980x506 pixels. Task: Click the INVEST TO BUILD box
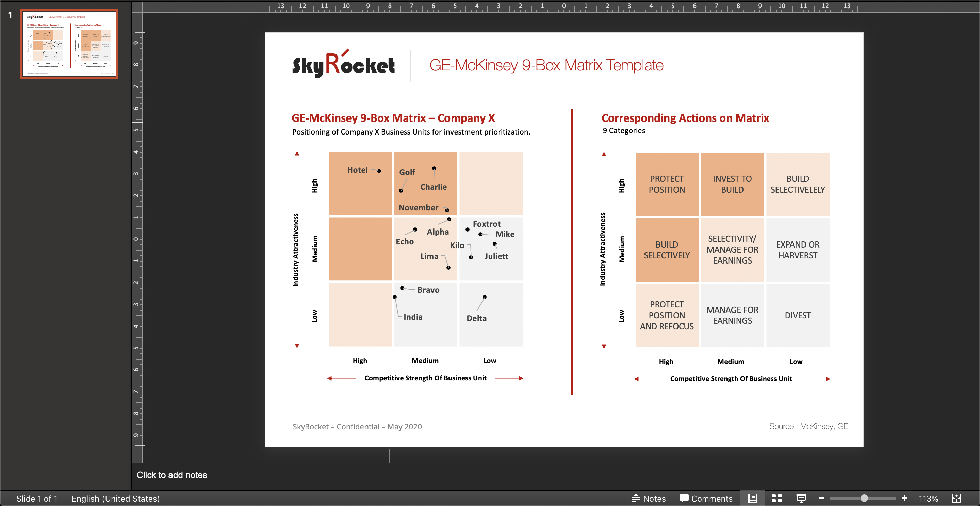coord(732,184)
